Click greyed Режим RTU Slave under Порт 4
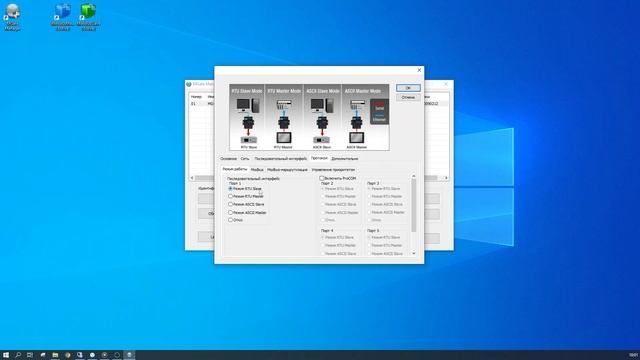 point(338,237)
